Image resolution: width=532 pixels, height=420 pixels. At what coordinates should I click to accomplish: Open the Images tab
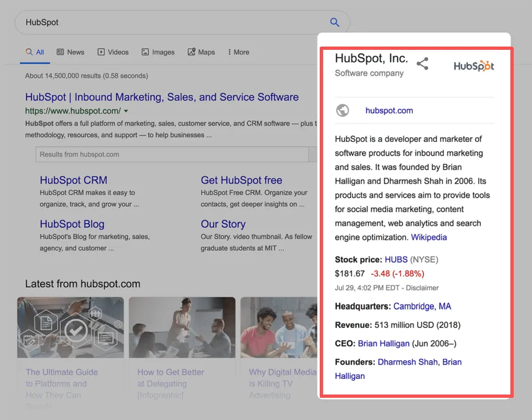(x=158, y=52)
